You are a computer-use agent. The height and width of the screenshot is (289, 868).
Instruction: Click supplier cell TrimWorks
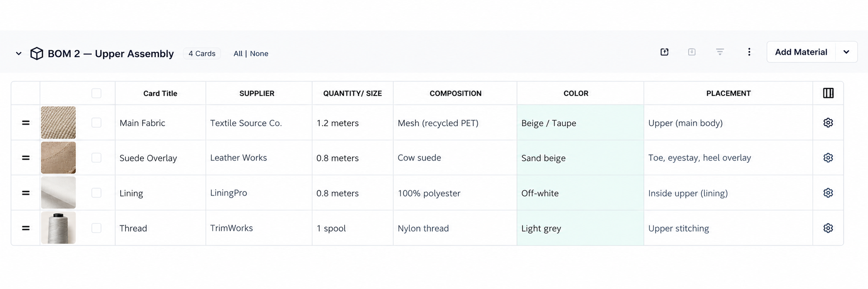(x=259, y=228)
